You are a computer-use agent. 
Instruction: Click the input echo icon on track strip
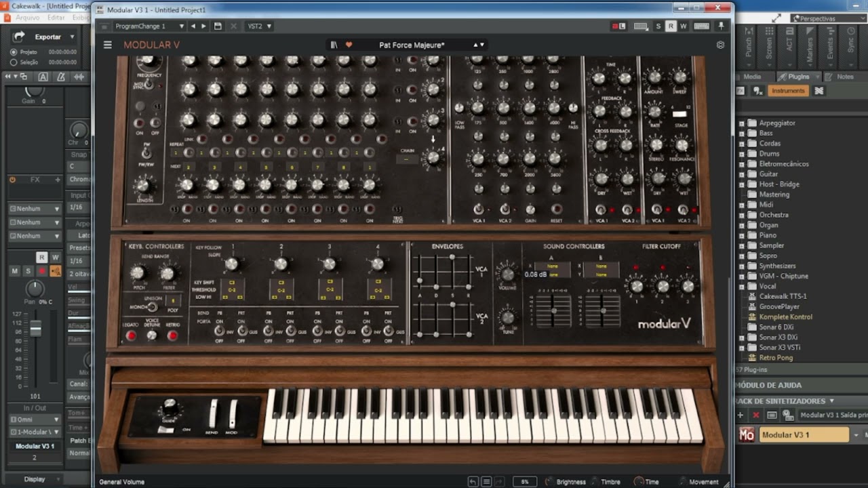(56, 271)
